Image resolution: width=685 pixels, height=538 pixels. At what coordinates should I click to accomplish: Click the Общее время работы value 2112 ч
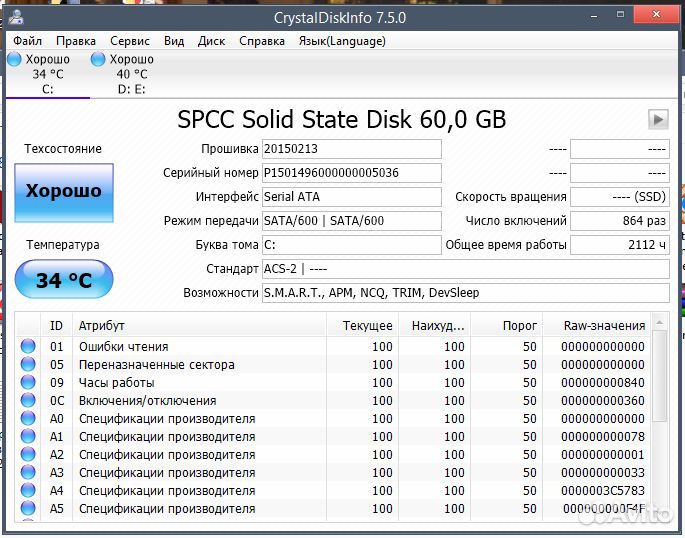pyautogui.click(x=620, y=245)
